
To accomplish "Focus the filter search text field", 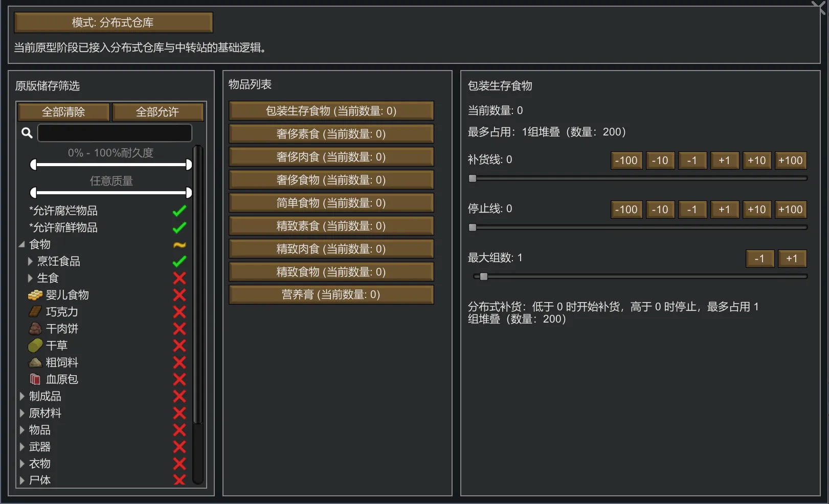I will (115, 133).
